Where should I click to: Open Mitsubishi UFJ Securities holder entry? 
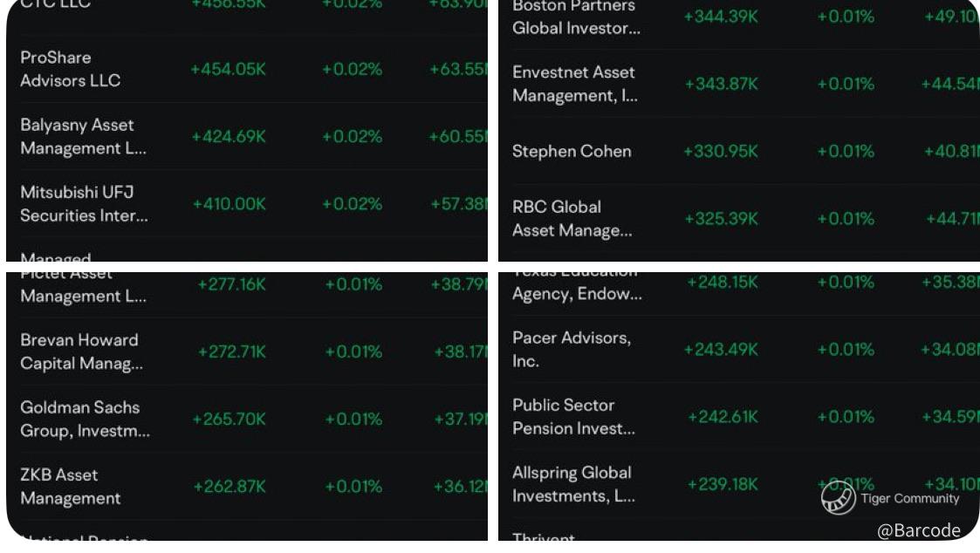[x=84, y=204]
